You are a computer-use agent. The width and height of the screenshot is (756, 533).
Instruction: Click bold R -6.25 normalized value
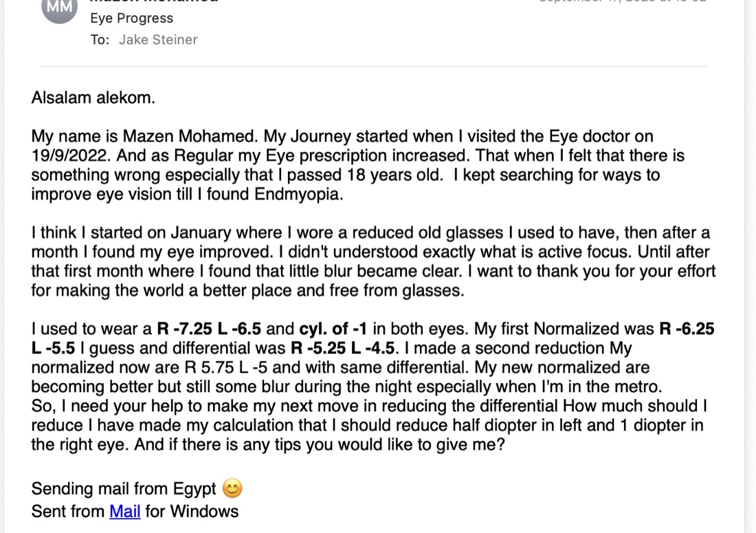687,329
